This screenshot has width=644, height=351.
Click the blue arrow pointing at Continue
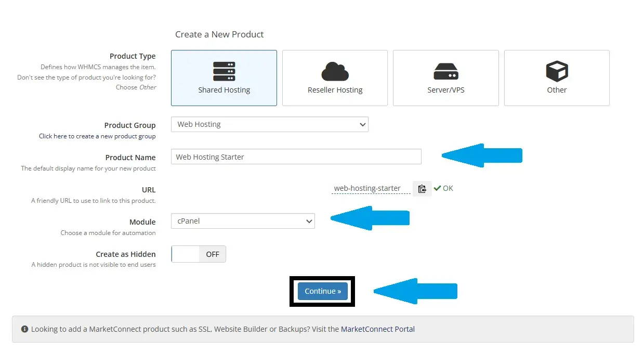415,291
